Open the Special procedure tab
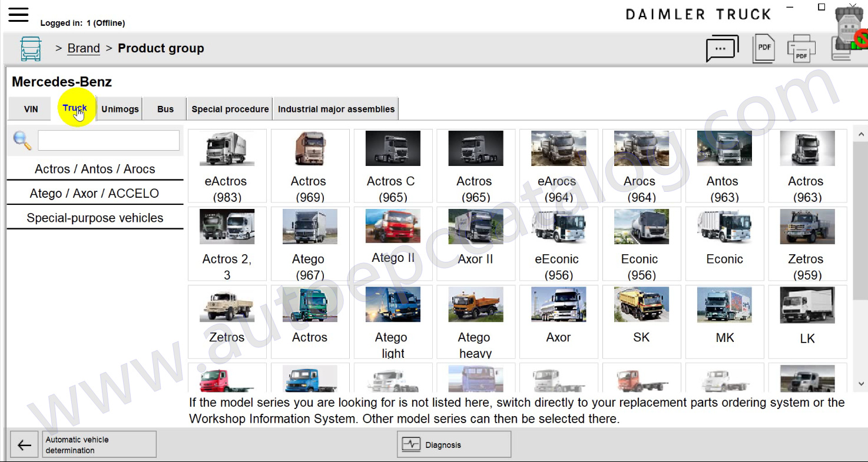This screenshot has width=868, height=462. click(x=230, y=109)
